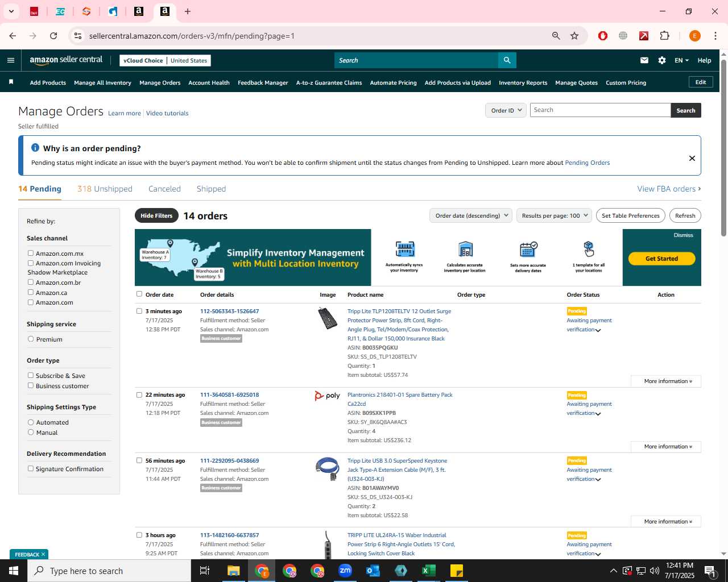The width and height of the screenshot is (728, 582).
Task: Open the EN language dropdown
Action: coord(681,60)
